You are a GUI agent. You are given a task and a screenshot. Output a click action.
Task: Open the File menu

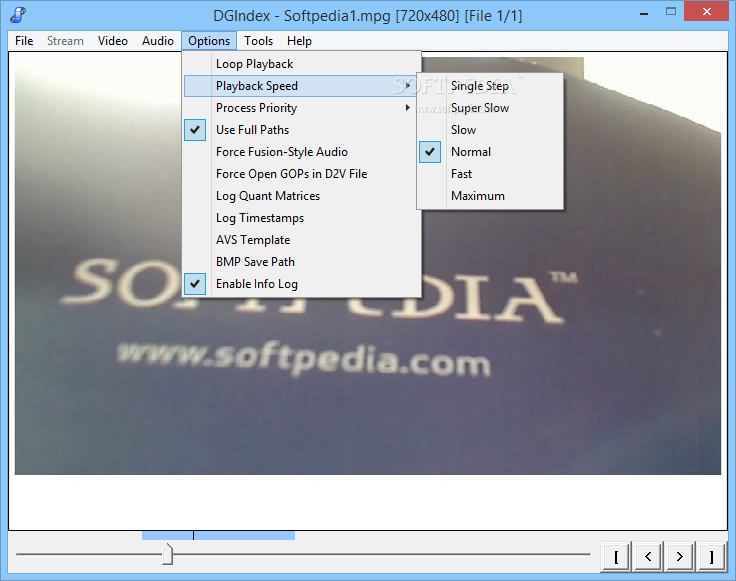[24, 41]
